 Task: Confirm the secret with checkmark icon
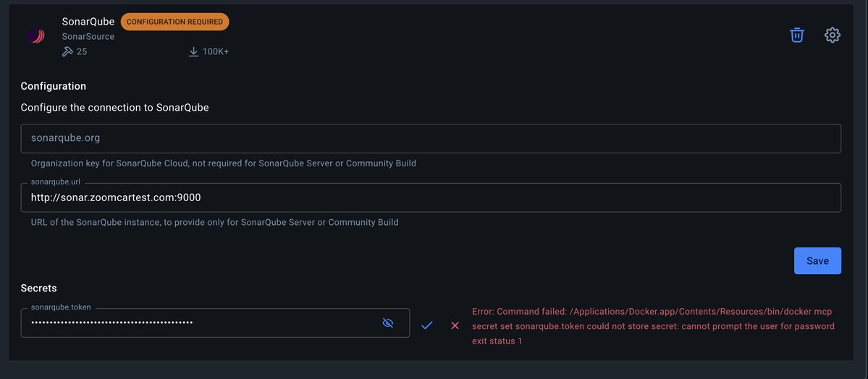click(426, 325)
